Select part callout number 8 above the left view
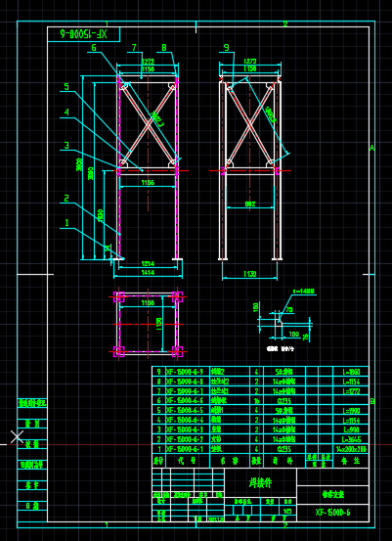The width and height of the screenshot is (392, 541). pyautogui.click(x=164, y=47)
